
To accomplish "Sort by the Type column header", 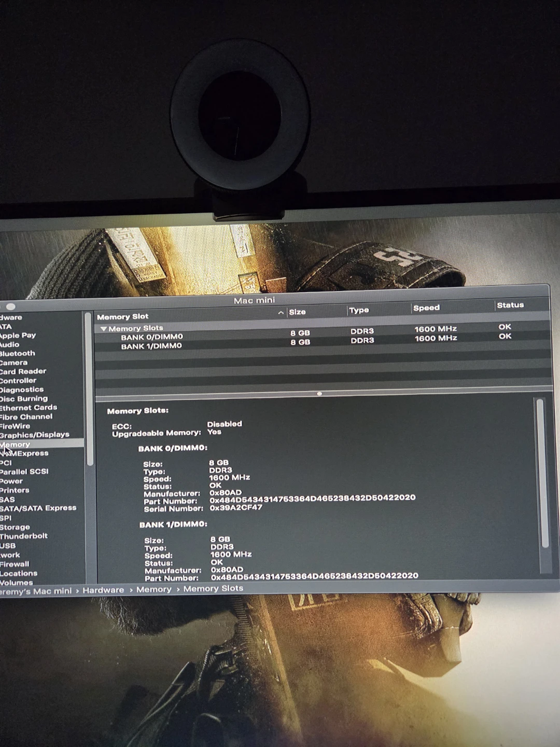I will point(359,310).
